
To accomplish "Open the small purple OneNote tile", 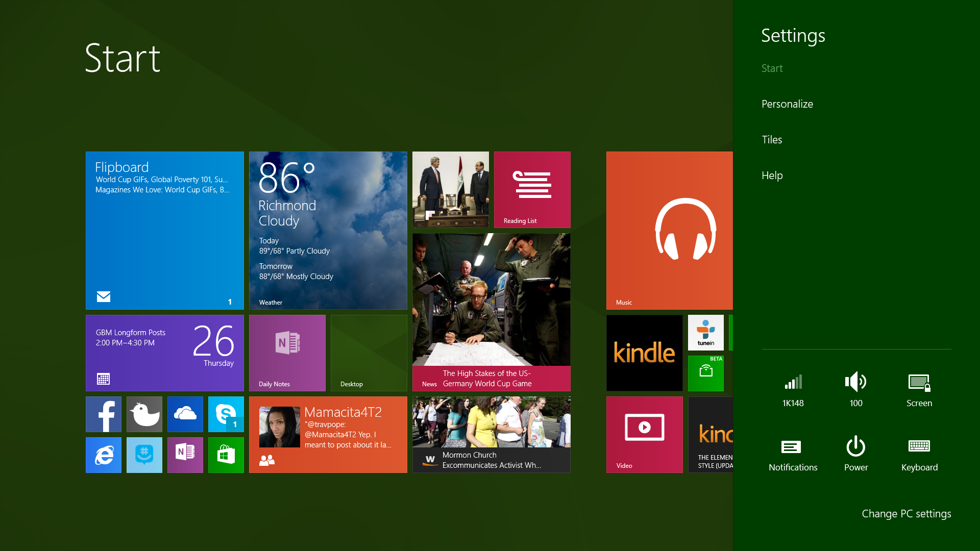I will click(185, 455).
